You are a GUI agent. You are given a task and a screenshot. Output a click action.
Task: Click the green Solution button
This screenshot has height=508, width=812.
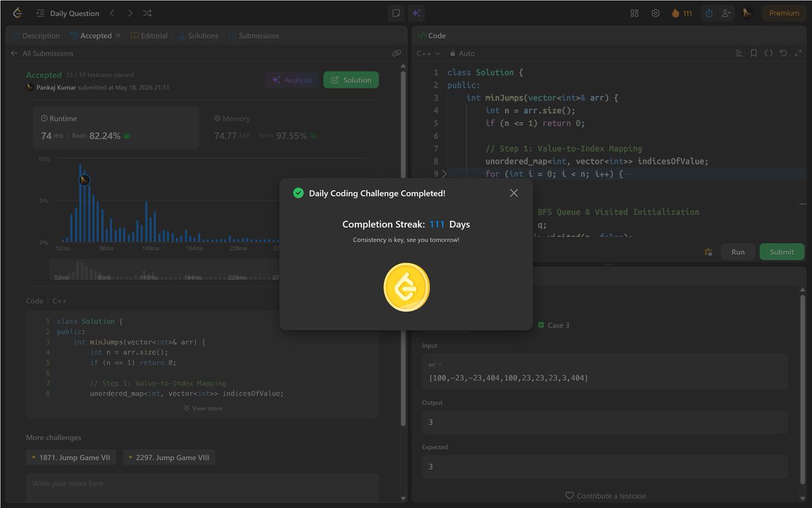coord(351,80)
